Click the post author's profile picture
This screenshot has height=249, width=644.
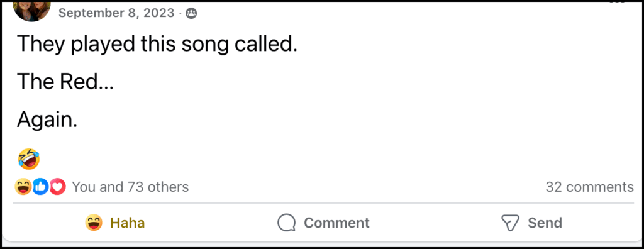pos(32,8)
